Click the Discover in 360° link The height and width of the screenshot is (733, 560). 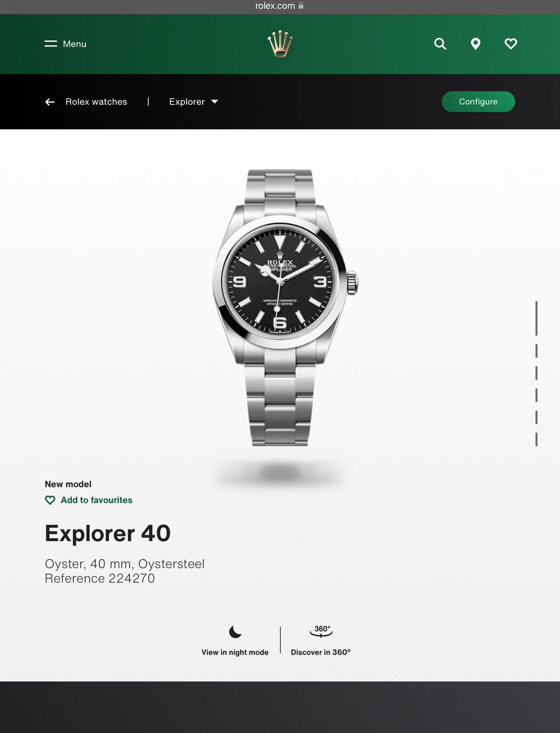pyautogui.click(x=321, y=652)
